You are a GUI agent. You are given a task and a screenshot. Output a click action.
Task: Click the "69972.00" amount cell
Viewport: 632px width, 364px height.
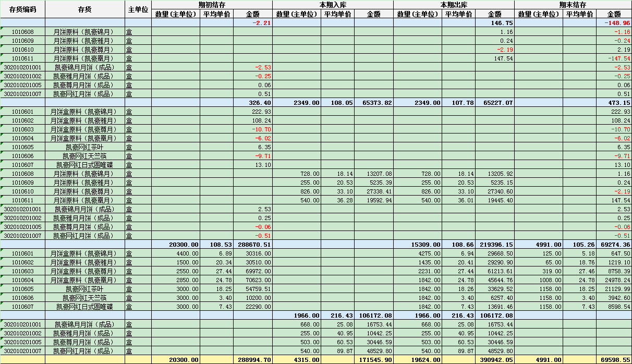(252, 271)
